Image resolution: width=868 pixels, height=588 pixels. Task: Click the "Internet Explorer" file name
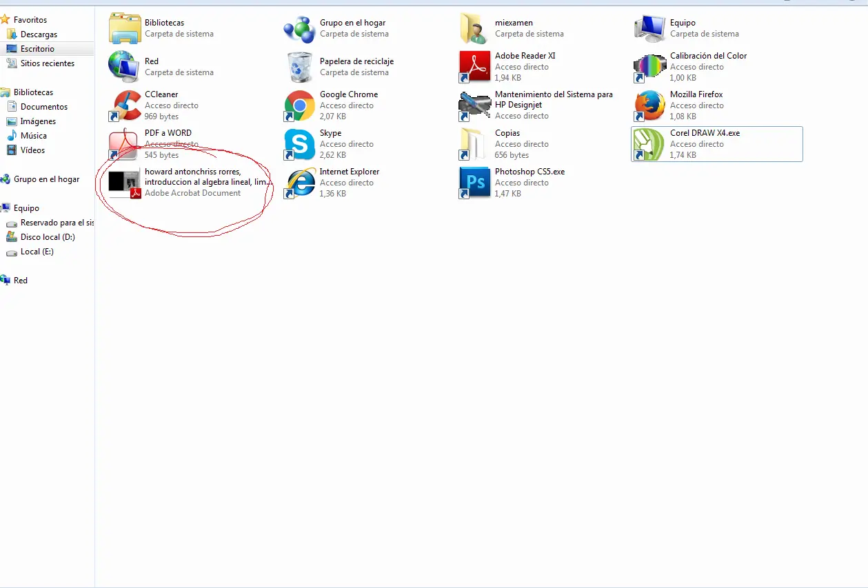click(350, 172)
